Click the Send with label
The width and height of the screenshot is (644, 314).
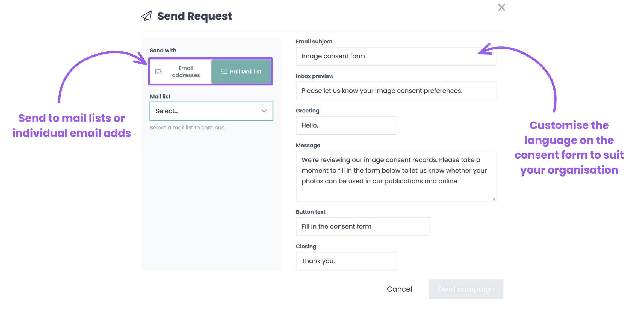click(x=163, y=51)
